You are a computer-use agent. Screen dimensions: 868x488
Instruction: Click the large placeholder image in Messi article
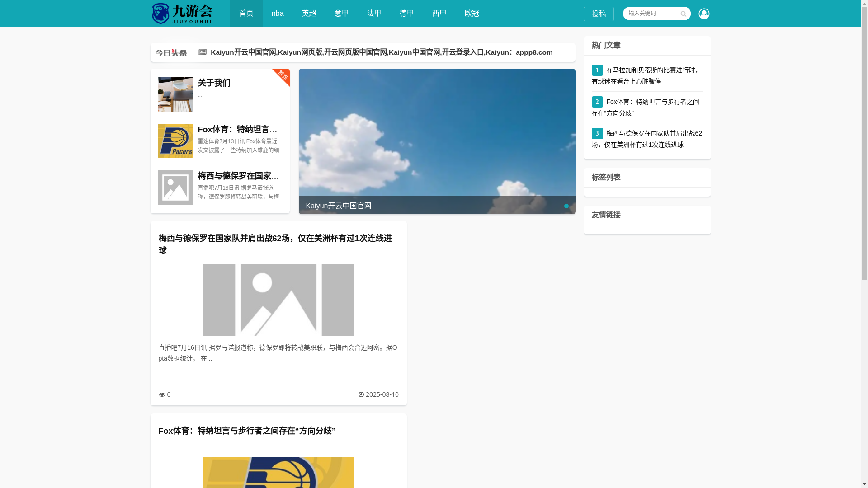(x=278, y=300)
